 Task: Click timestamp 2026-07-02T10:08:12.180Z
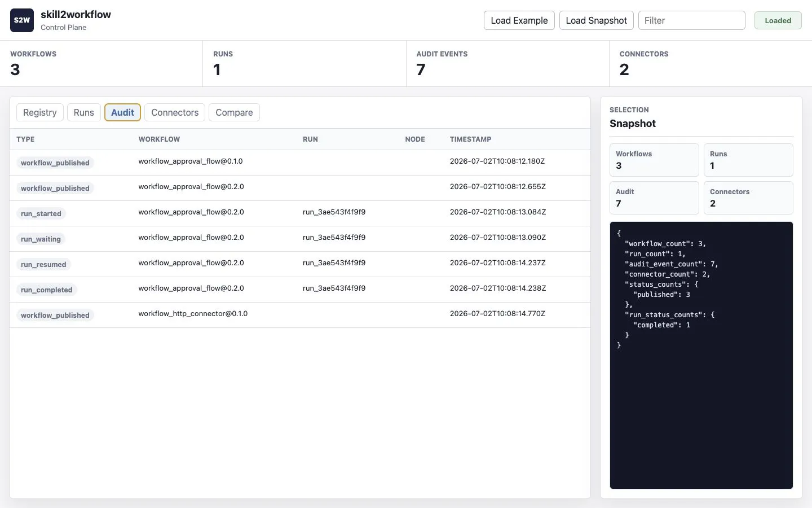coord(497,161)
